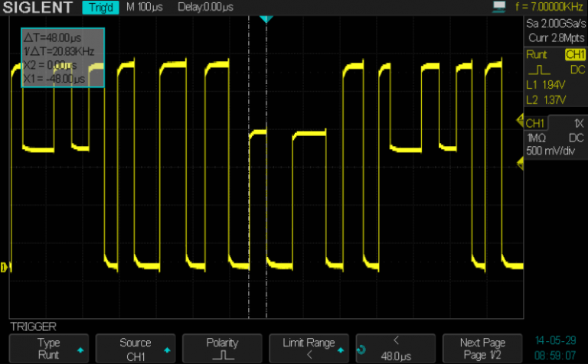Open the trigger Type Runt menu

pyautogui.click(x=49, y=349)
